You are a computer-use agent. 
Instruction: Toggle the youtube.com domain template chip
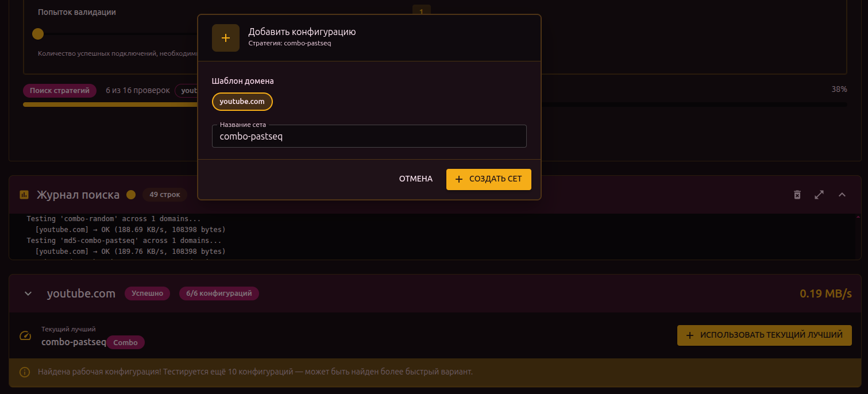[x=242, y=102]
